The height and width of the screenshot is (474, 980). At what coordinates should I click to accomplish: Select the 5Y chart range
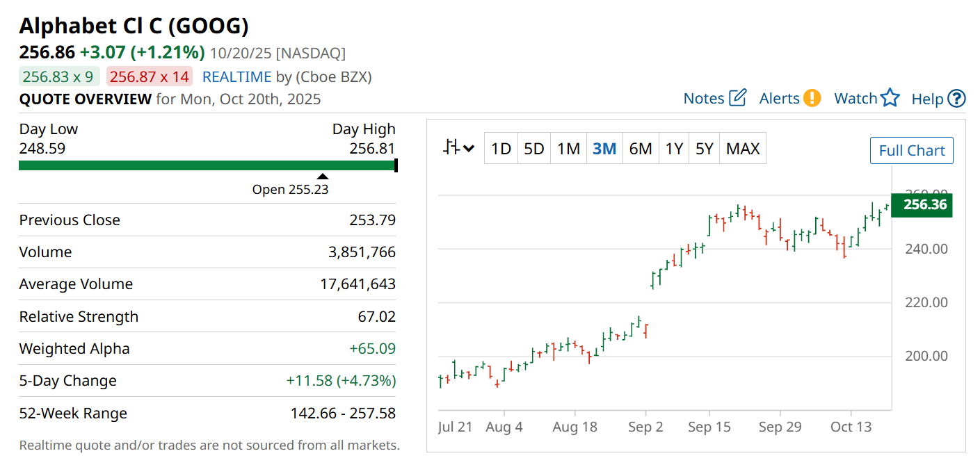coord(705,149)
